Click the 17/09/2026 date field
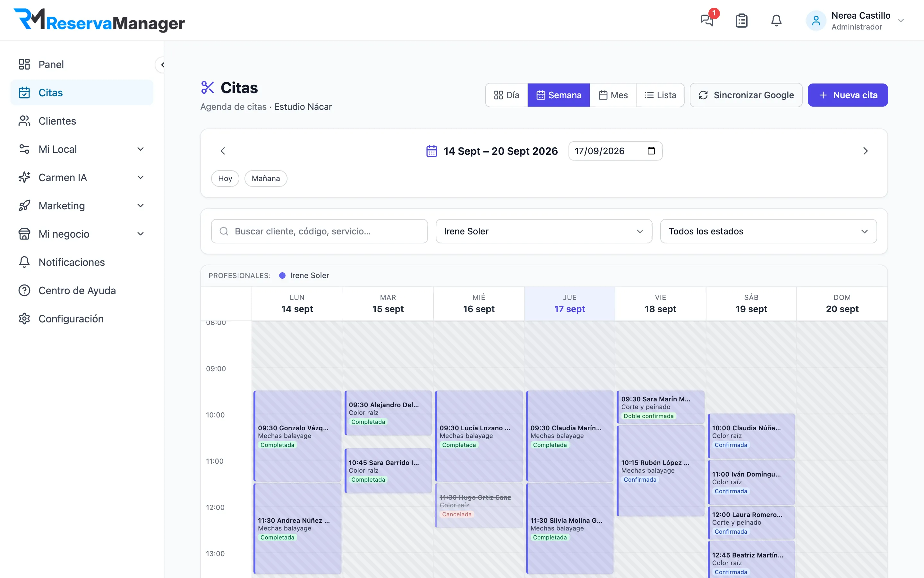The image size is (924, 578). [615, 151]
